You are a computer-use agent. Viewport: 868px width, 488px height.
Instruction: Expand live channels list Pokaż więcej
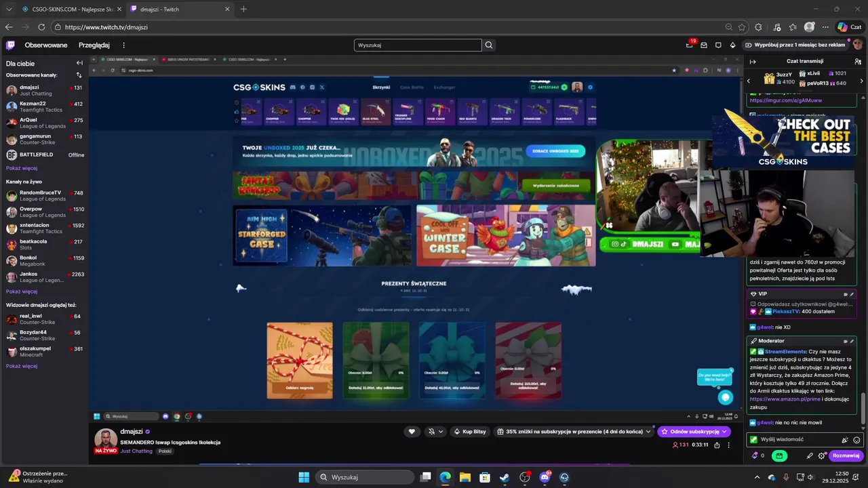tap(22, 291)
